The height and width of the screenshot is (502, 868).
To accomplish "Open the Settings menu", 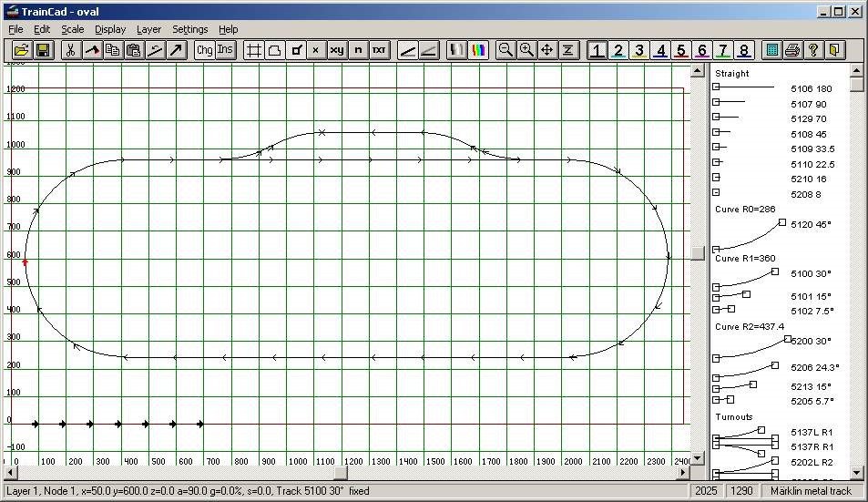I will 189,29.
